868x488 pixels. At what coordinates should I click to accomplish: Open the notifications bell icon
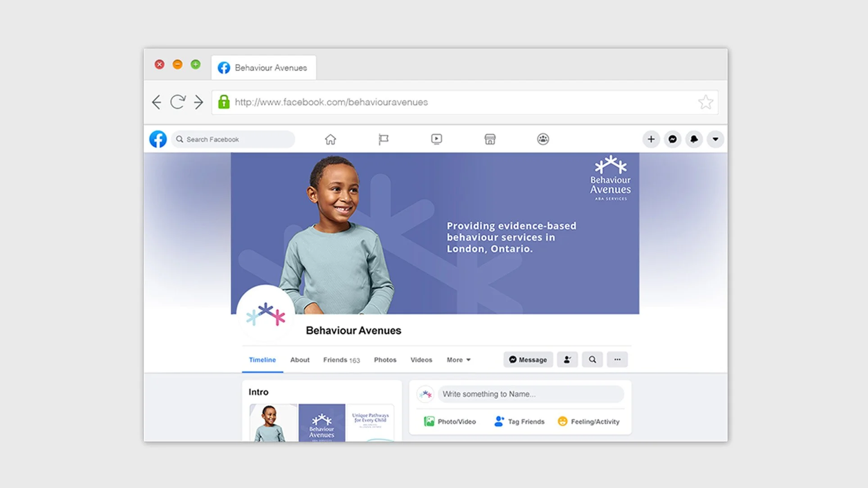[x=694, y=139]
